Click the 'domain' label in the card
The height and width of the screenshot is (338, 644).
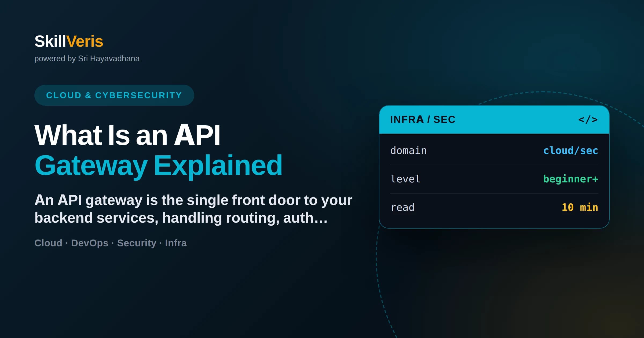pos(408,151)
